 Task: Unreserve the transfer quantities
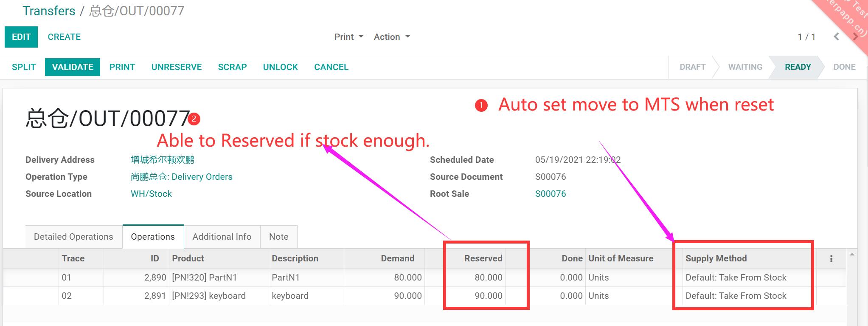(177, 67)
